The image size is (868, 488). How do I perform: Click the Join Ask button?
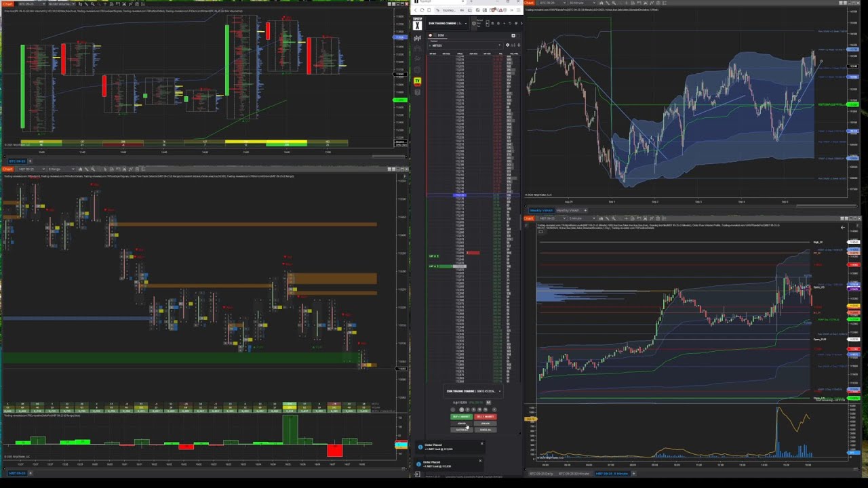coord(486,424)
